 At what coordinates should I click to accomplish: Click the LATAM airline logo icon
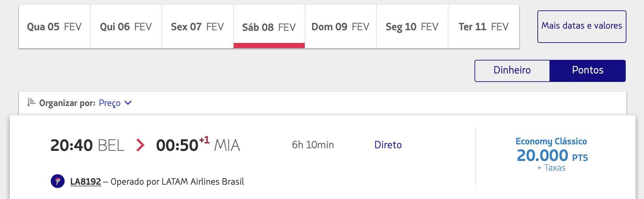(x=58, y=181)
